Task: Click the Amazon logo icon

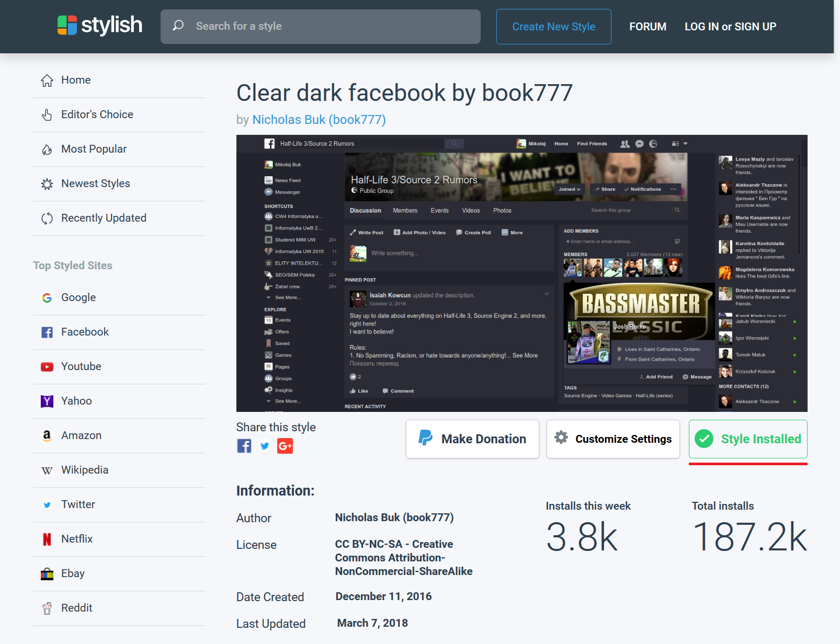Action: tap(47, 436)
